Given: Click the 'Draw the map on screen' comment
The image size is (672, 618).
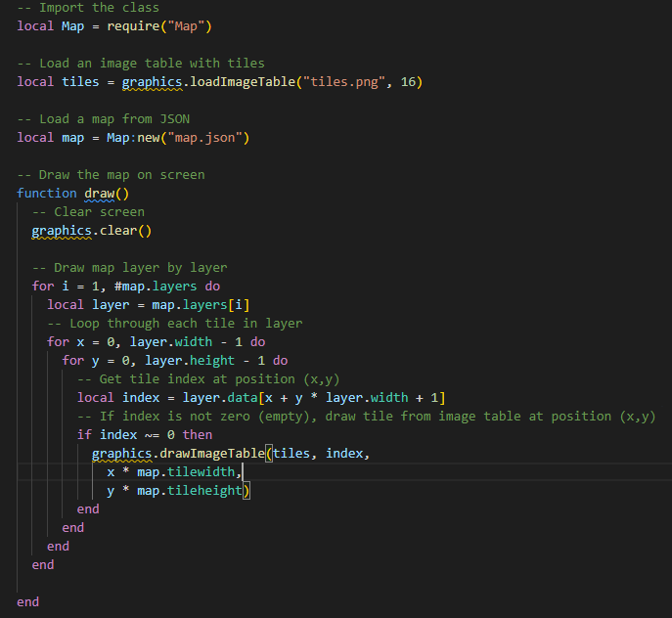Looking at the screenshot, I should point(111,175).
